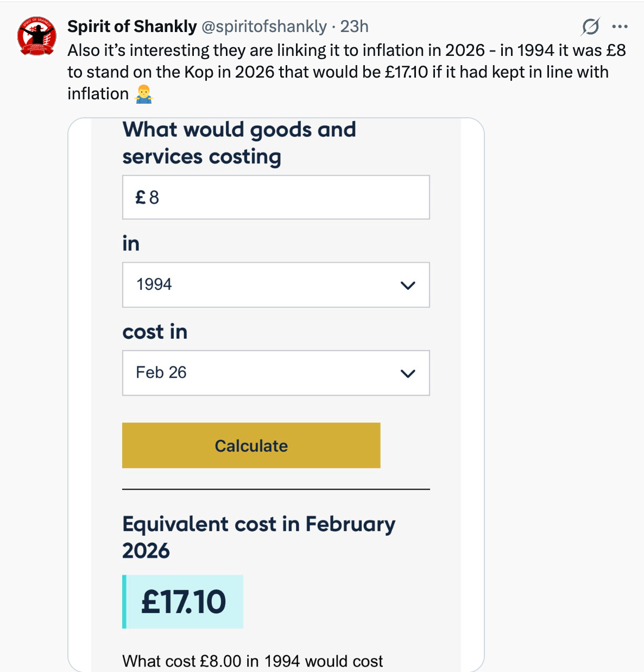Open the tweet's three-dot more menu
This screenshot has height=672, width=644.
pyautogui.click(x=620, y=26)
